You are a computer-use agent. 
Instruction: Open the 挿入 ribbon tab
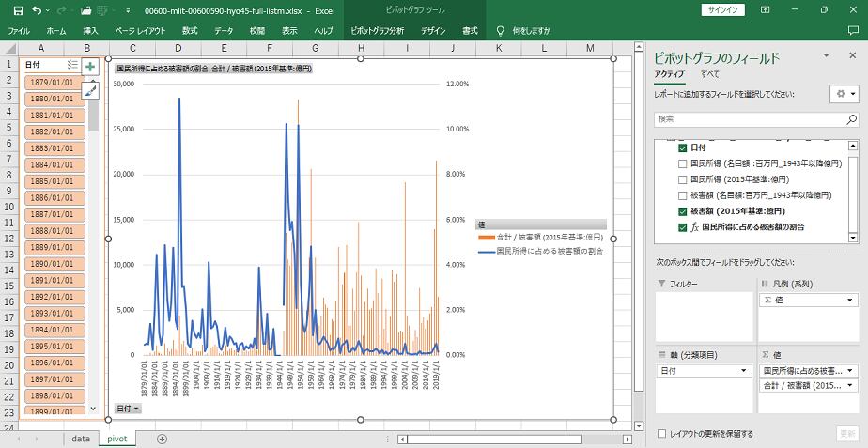90,31
